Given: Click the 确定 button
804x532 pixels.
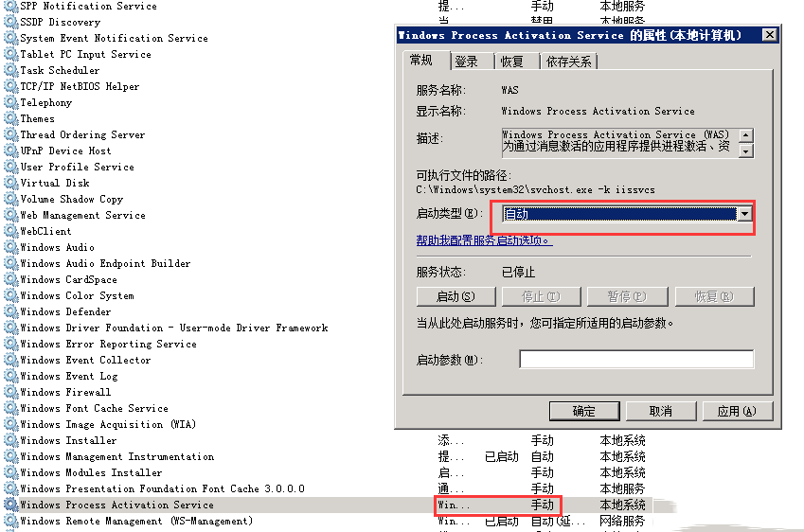Looking at the screenshot, I should (x=584, y=411).
